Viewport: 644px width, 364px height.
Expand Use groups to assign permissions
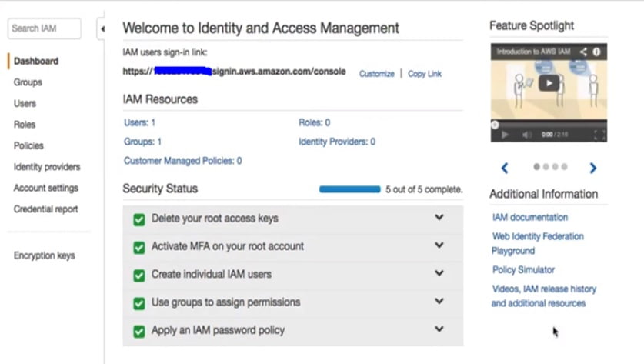pyautogui.click(x=439, y=301)
